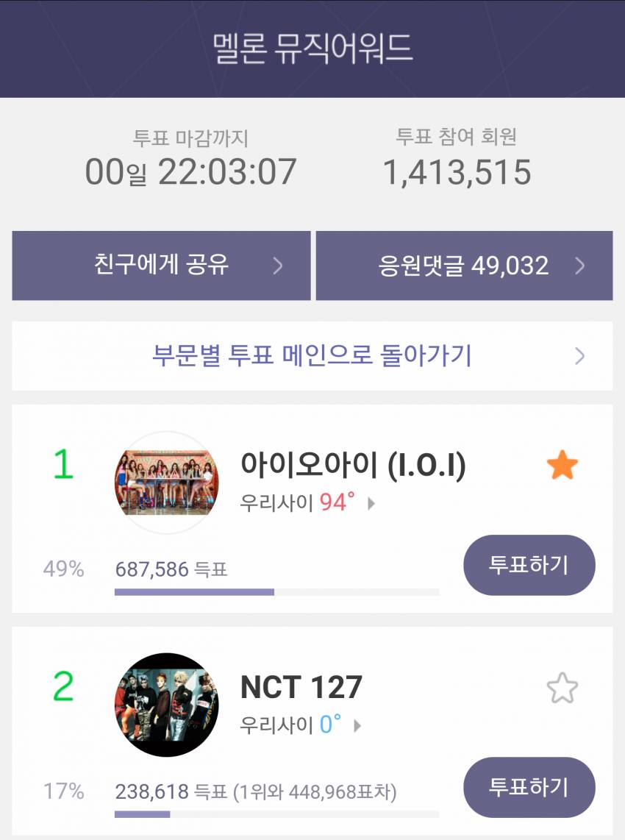The width and height of the screenshot is (625, 840).
Task: Click the 687,586 득표 vote count
Action: (x=171, y=569)
